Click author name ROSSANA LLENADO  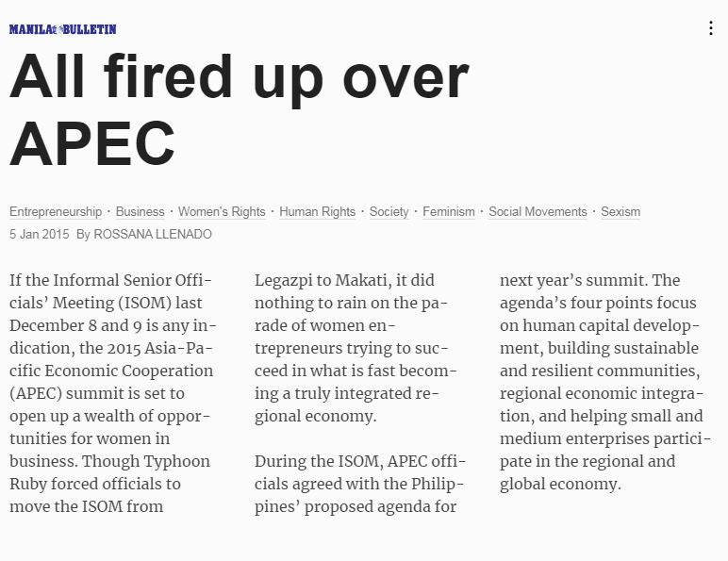click(153, 234)
